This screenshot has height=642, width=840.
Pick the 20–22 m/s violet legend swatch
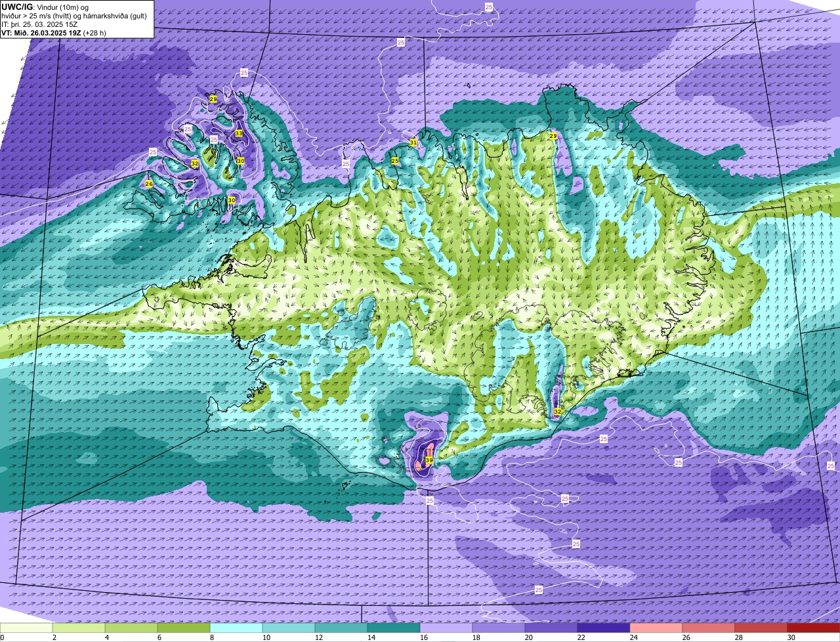551,628
